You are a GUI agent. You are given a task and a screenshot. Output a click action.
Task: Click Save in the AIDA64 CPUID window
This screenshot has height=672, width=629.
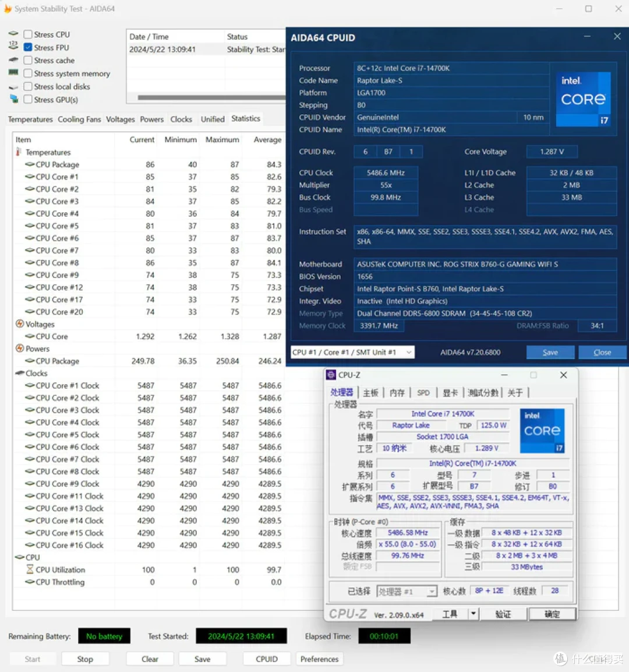click(x=550, y=352)
